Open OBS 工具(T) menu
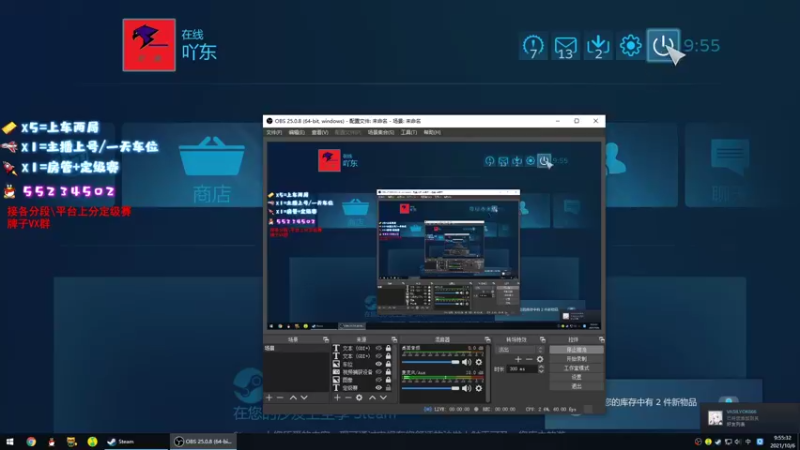The image size is (800, 450). pos(409,133)
